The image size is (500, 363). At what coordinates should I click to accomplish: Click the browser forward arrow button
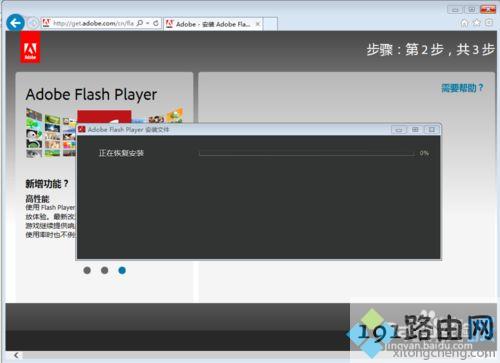33,23
